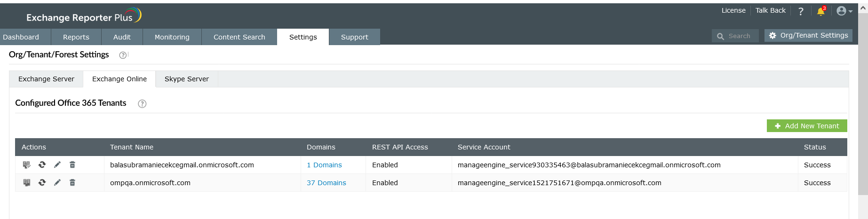
Task: Click the default-tenant icon in ompqa row
Action: (x=27, y=182)
